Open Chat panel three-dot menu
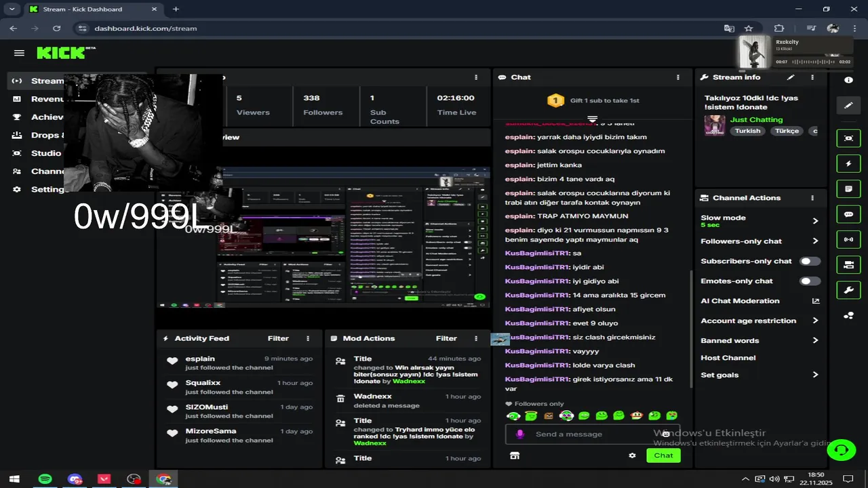The image size is (868, 488). coord(677,77)
